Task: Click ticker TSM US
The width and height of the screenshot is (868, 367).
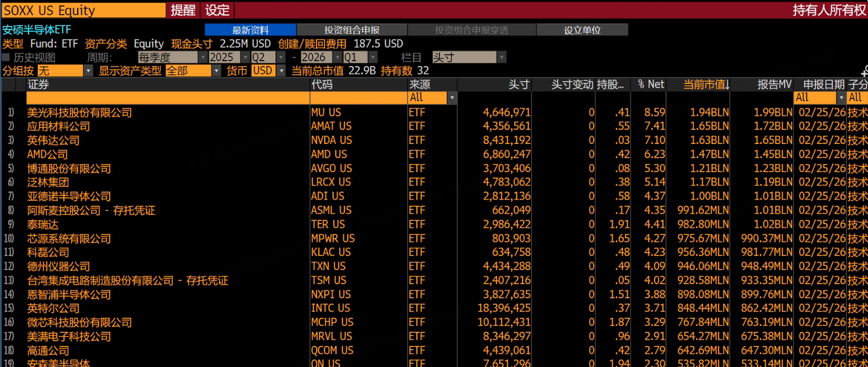Action: coord(328,280)
